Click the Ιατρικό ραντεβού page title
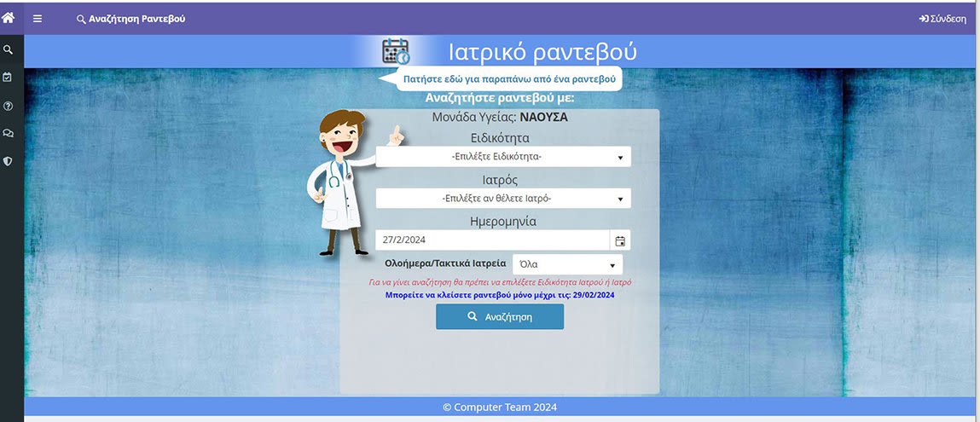This screenshot has height=422, width=980. [542, 52]
